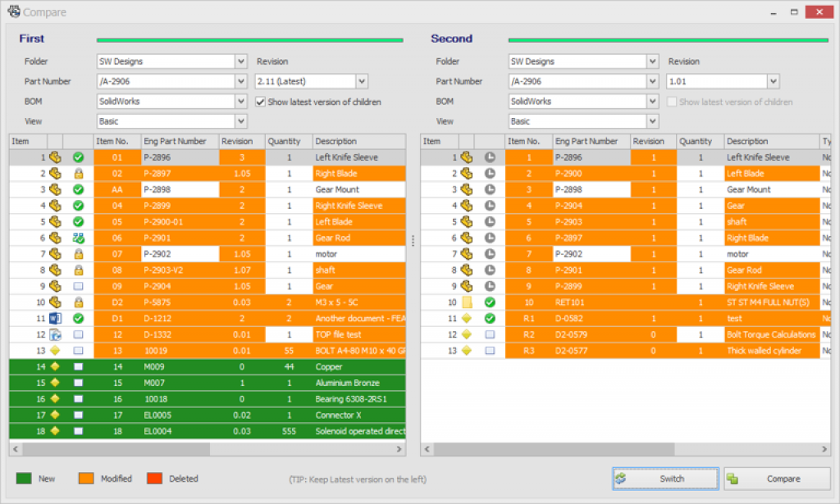Click the Word document icon in row 11
Viewport: 840px width, 504px height.
point(55,318)
